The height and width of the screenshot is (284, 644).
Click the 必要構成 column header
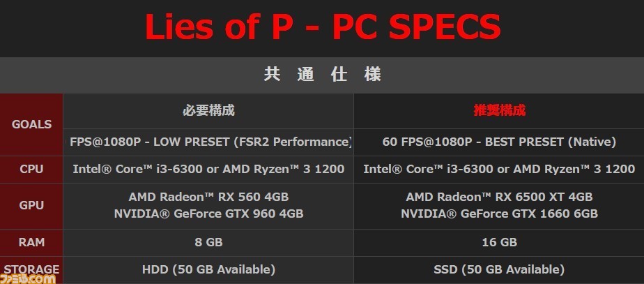(208, 111)
